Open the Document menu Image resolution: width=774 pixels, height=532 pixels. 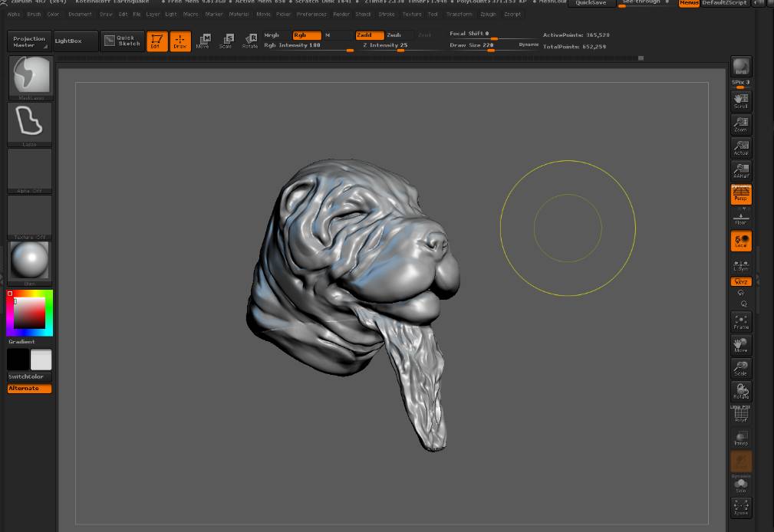tap(80, 15)
